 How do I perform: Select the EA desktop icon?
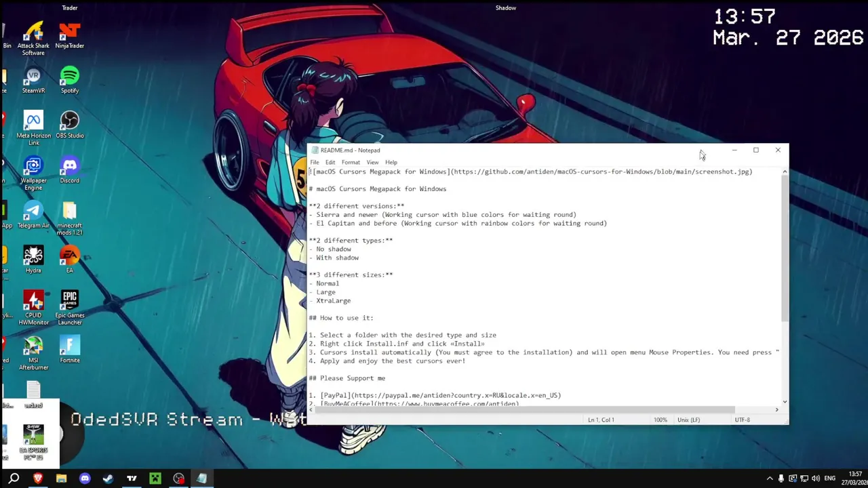point(70,260)
